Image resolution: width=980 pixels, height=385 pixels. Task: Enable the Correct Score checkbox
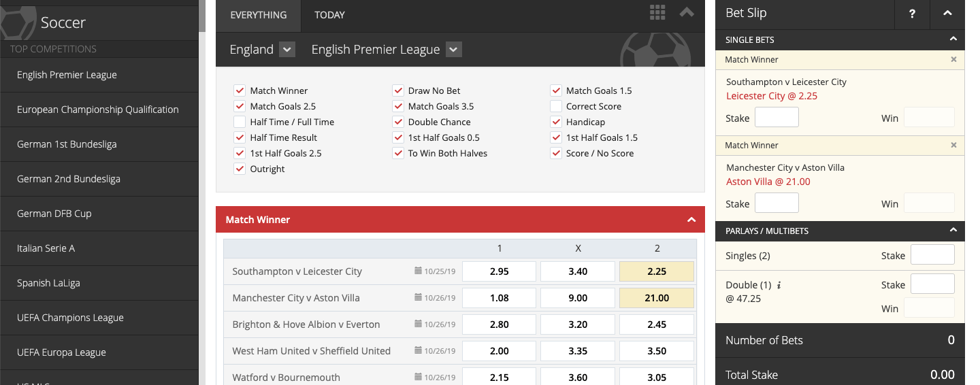click(x=555, y=106)
